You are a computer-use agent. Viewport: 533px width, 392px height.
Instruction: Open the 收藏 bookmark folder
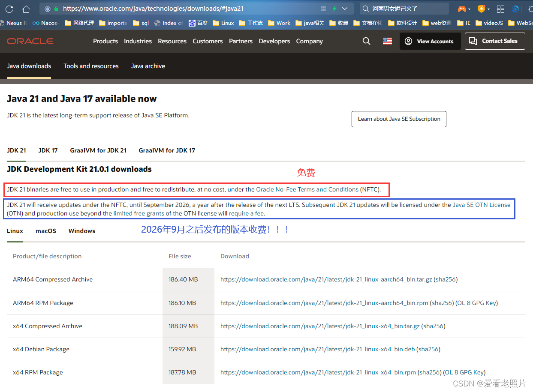[x=339, y=23]
